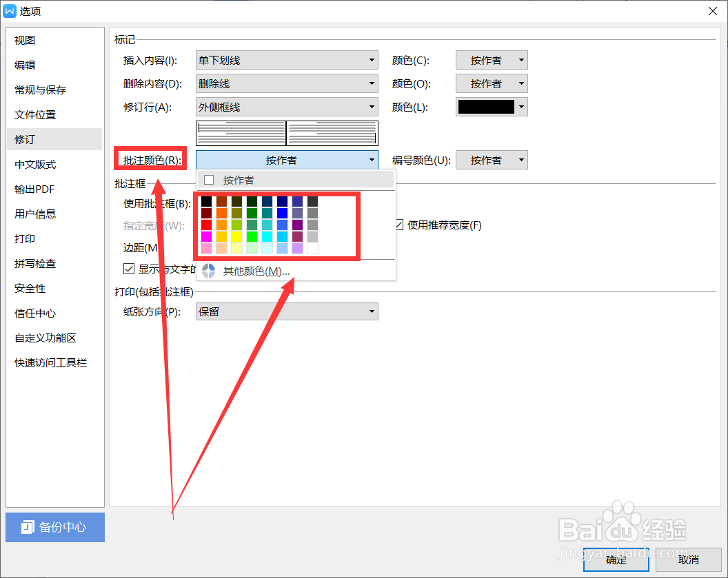The height and width of the screenshot is (578, 728).
Task: Select the gold swatch
Action: pyautogui.click(x=221, y=236)
